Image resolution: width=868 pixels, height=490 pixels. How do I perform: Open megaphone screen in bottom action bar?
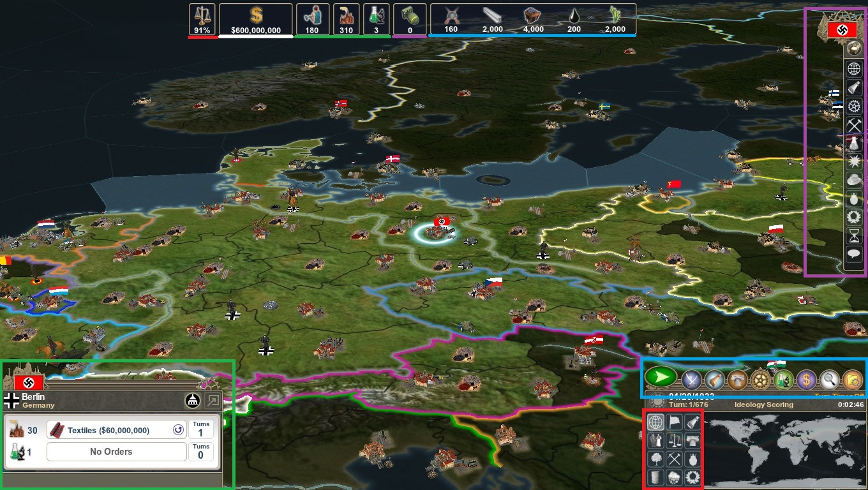pyautogui.click(x=715, y=380)
